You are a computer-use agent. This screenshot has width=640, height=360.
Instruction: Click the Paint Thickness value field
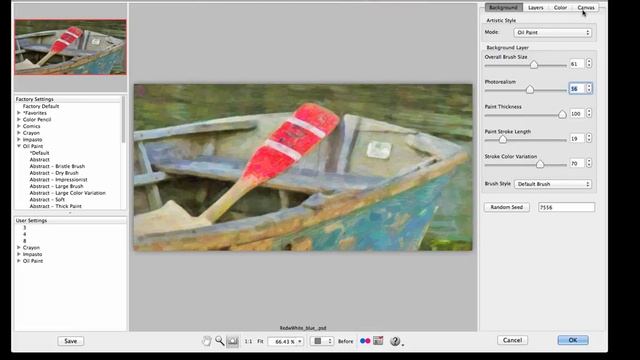coord(576,113)
